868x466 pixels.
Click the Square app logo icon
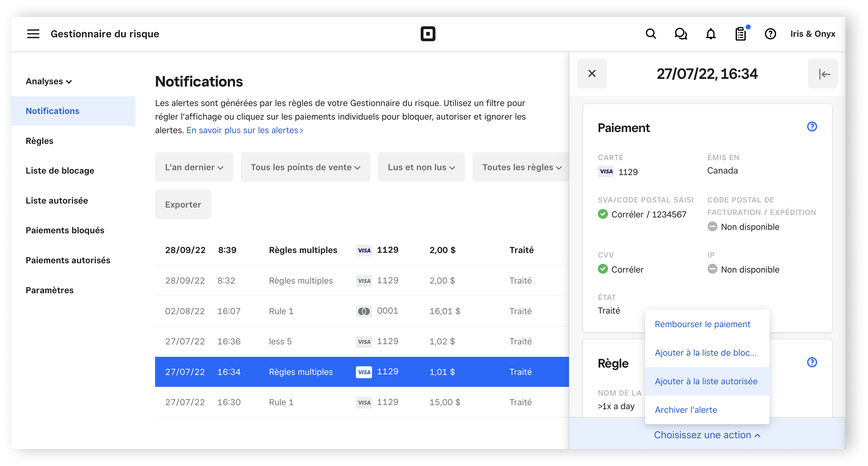click(428, 34)
